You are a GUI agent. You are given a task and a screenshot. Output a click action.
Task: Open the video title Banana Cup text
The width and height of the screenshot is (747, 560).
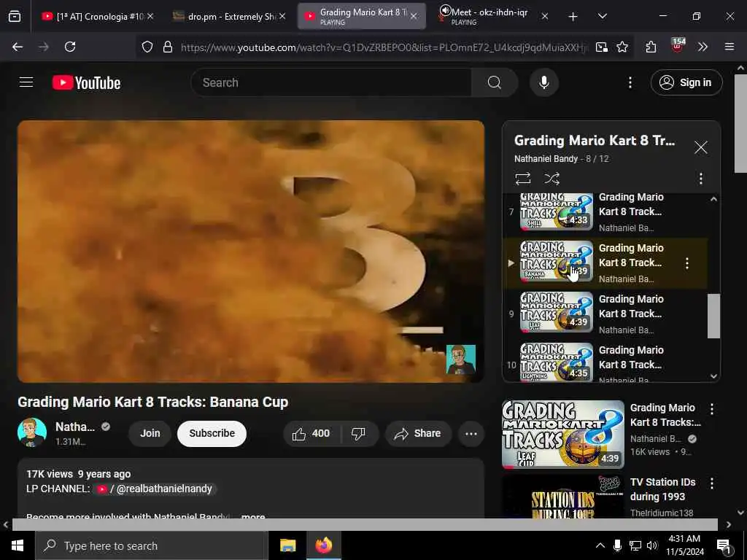(x=153, y=402)
